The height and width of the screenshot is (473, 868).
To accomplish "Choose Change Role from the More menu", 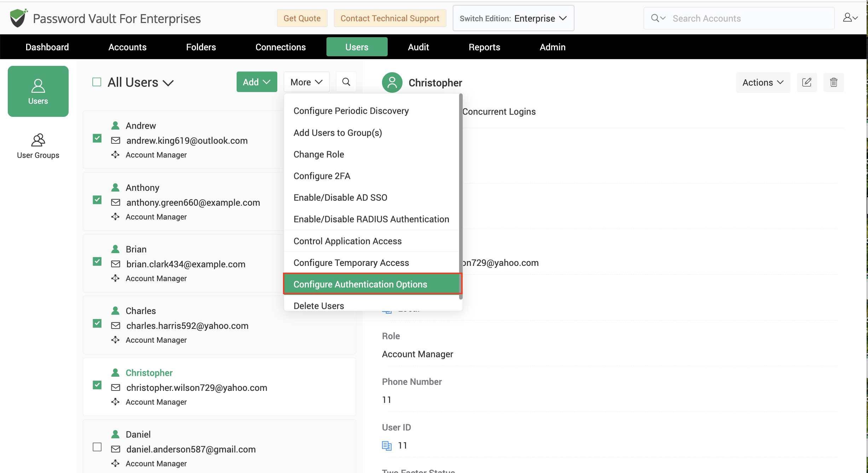I will (x=371, y=154).
